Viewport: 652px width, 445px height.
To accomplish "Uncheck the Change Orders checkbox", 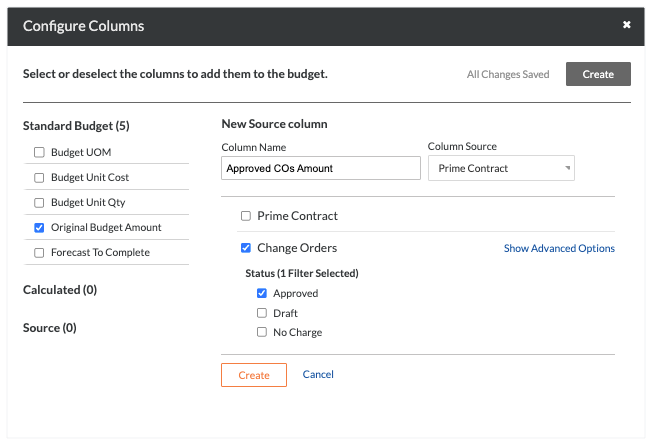I will [x=246, y=248].
